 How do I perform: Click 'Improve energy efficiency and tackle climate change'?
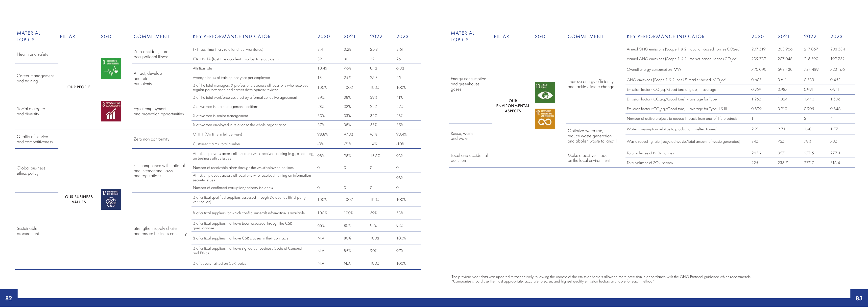591,84
